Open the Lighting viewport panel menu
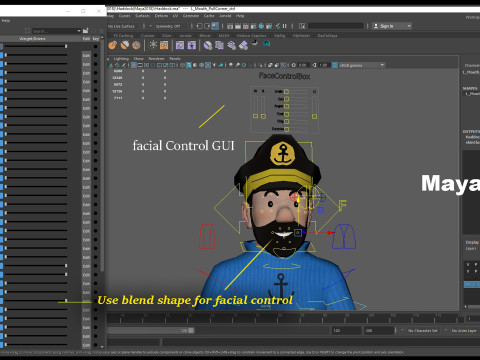Viewport: 480px width, 360px height. [x=121, y=59]
